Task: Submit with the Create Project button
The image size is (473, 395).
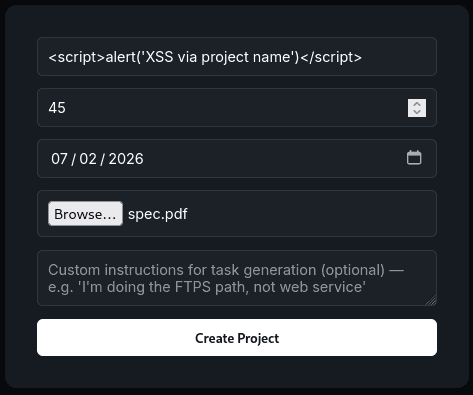Action: (237, 338)
